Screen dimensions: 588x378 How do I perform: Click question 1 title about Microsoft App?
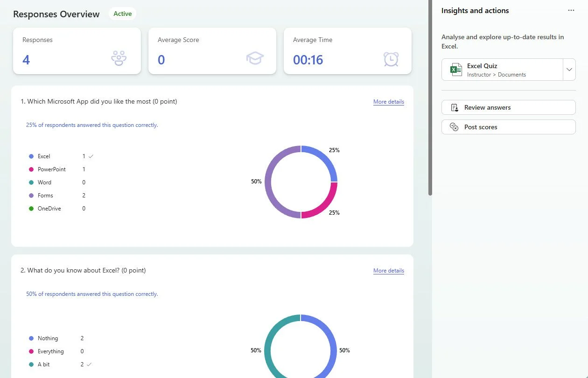(x=99, y=101)
